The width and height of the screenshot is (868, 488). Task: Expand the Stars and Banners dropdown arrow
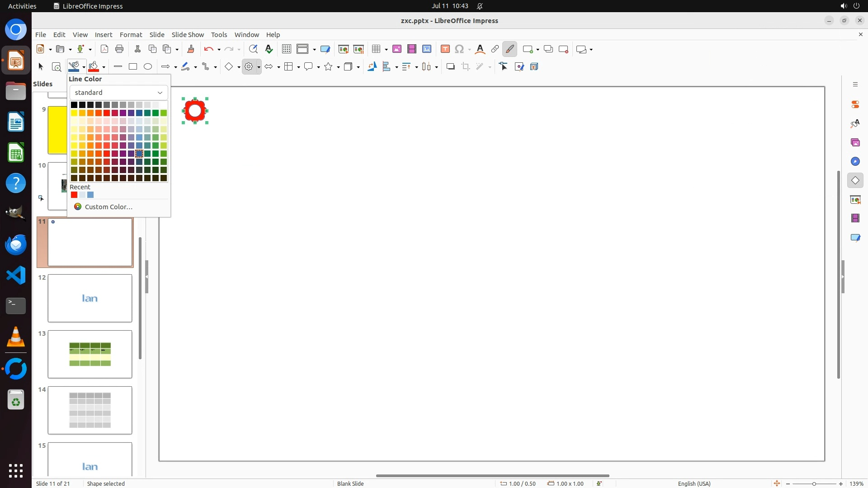(338, 67)
